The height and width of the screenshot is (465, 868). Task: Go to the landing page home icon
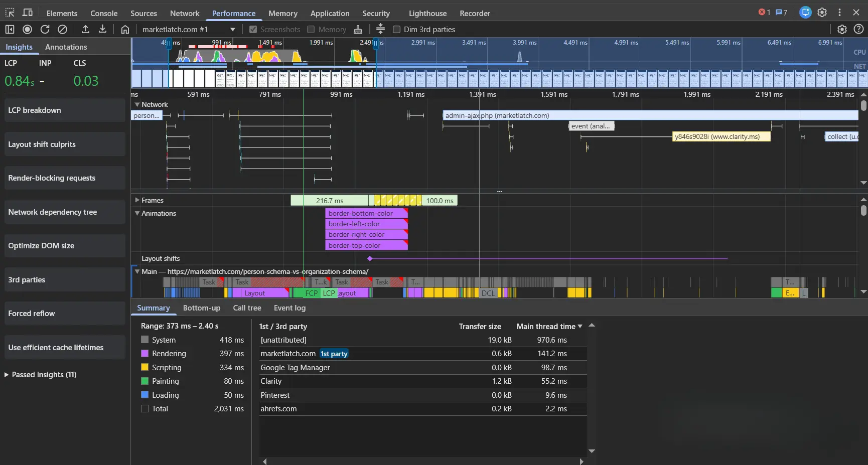pyautogui.click(x=125, y=29)
